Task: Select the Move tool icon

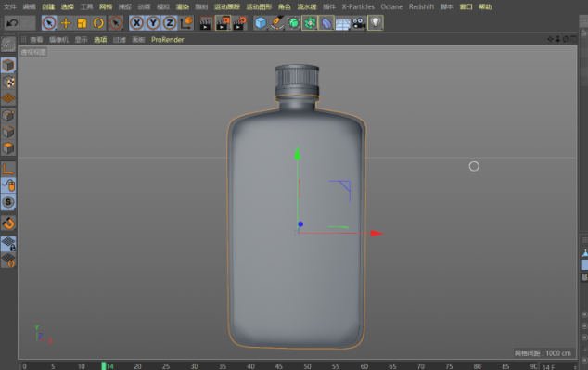Action: coord(66,23)
